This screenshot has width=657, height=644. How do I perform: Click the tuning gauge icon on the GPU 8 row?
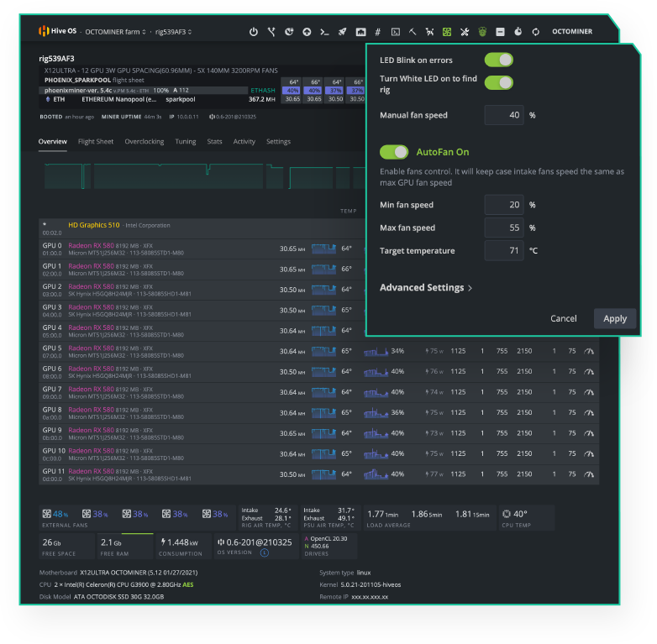[x=589, y=413]
